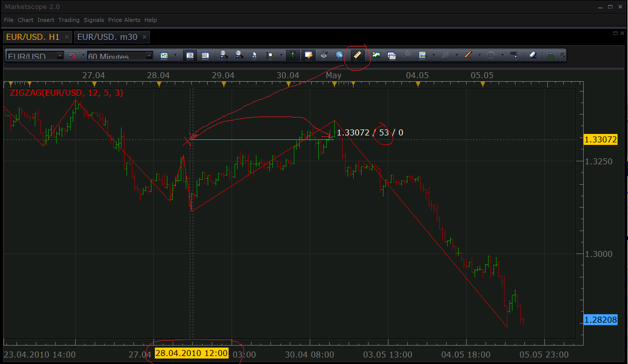This screenshot has height=364, width=628.
Task: Toggle the first data view mode button
Action: click(190, 55)
